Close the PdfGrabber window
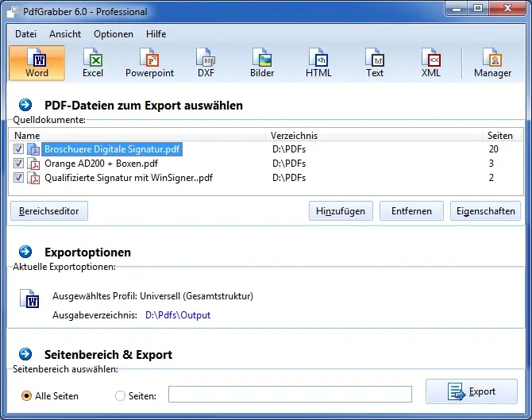532x420 pixels. [x=507, y=9]
